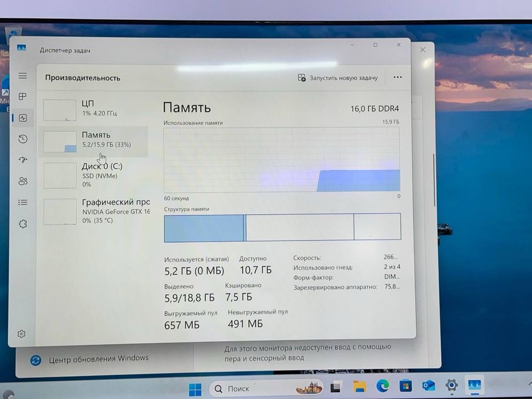Image resolution: width=532 pixels, height=399 pixels.
Task: Open the Services puzzle-piece icon
Action: [x=23, y=224]
